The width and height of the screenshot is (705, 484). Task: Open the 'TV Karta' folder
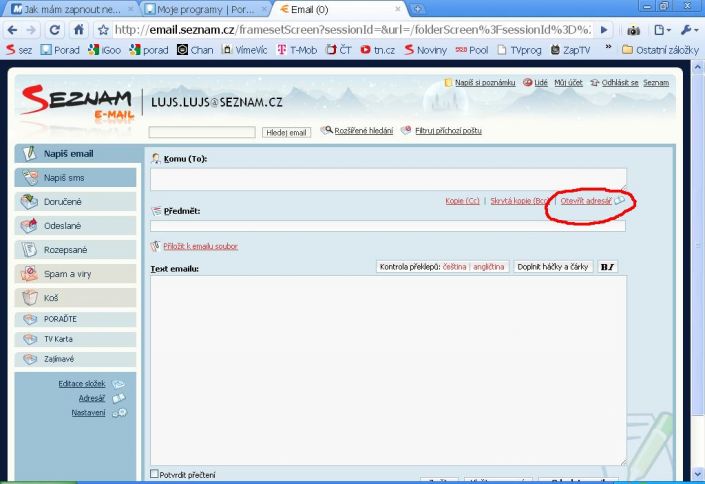76,339
